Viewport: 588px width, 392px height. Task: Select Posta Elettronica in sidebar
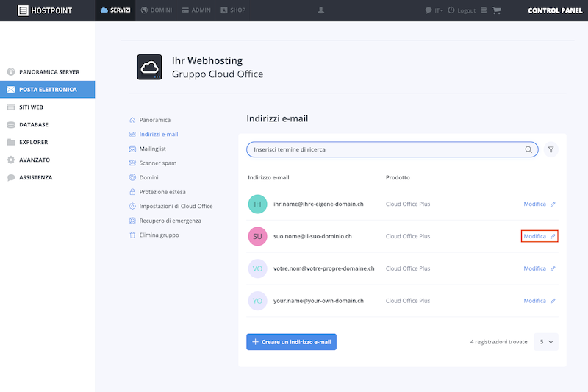click(47, 89)
